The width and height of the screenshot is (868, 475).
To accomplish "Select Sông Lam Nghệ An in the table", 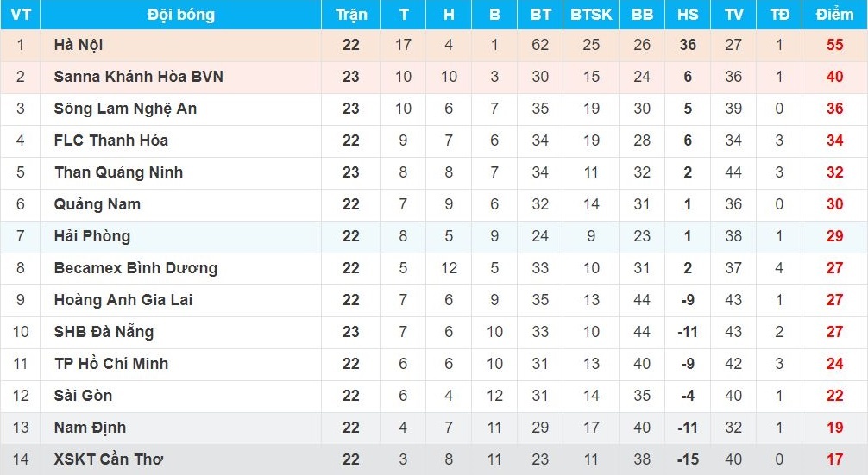I will click(x=125, y=109).
